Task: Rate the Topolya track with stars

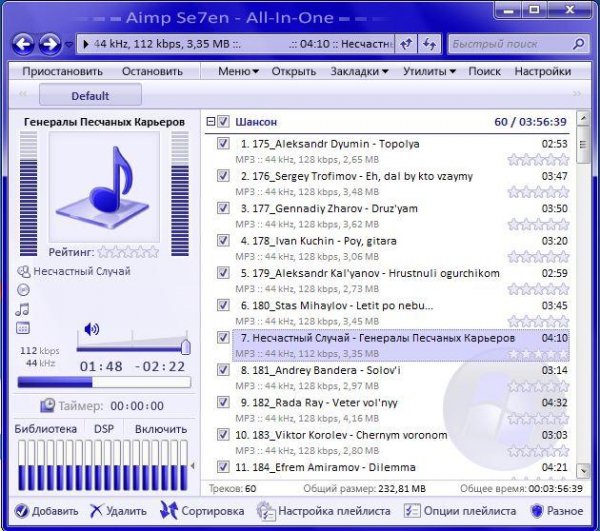Action: pos(538,159)
